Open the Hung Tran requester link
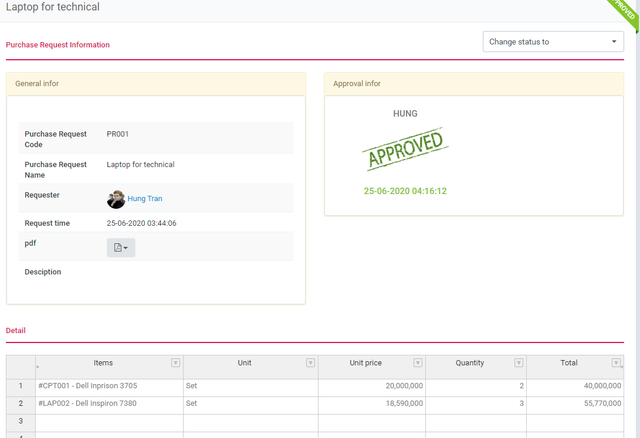The width and height of the screenshot is (640, 438). click(145, 198)
